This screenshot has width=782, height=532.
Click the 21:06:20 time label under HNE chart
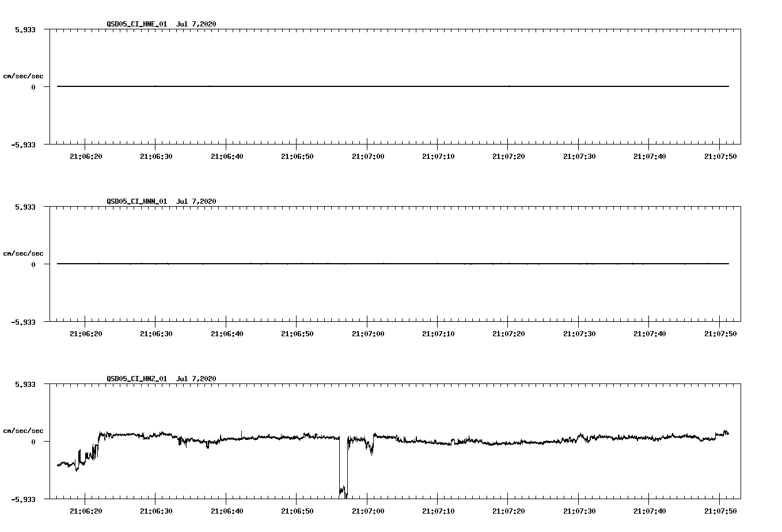point(85,156)
